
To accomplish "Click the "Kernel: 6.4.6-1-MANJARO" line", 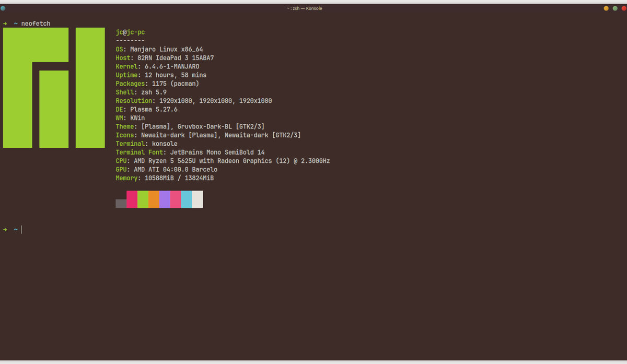I will [x=157, y=66].
